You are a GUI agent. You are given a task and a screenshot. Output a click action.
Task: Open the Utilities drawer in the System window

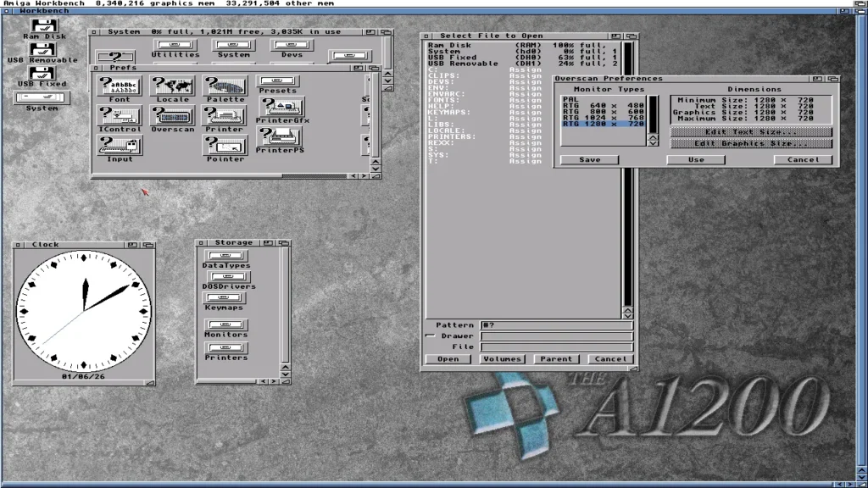point(175,48)
